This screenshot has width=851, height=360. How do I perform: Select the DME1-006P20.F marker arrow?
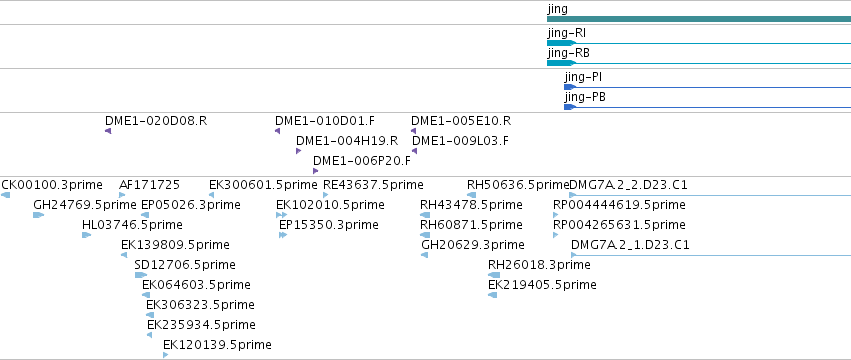tap(315, 171)
